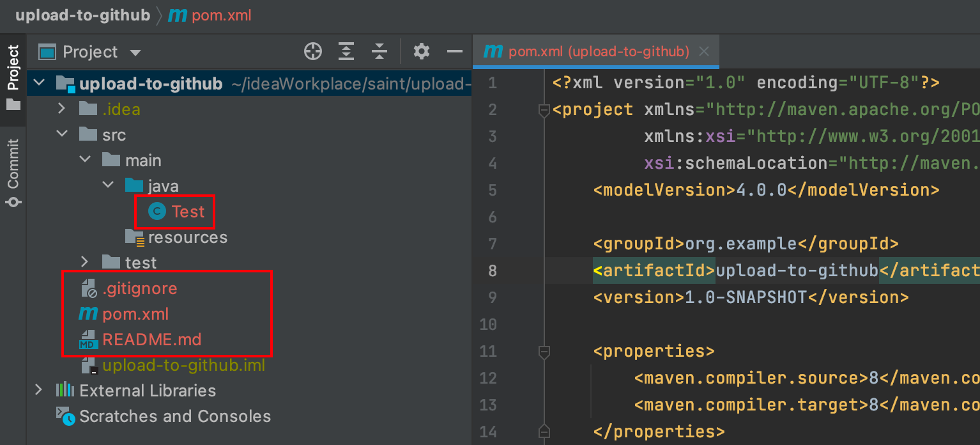Click the Project window icon beside the Project label
Image resolution: width=980 pixels, height=445 pixels.
pos(47,52)
